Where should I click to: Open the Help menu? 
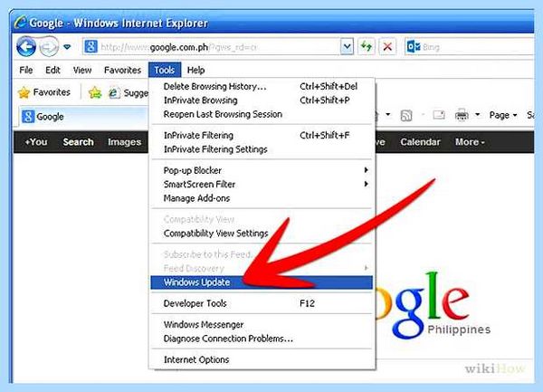tap(196, 70)
